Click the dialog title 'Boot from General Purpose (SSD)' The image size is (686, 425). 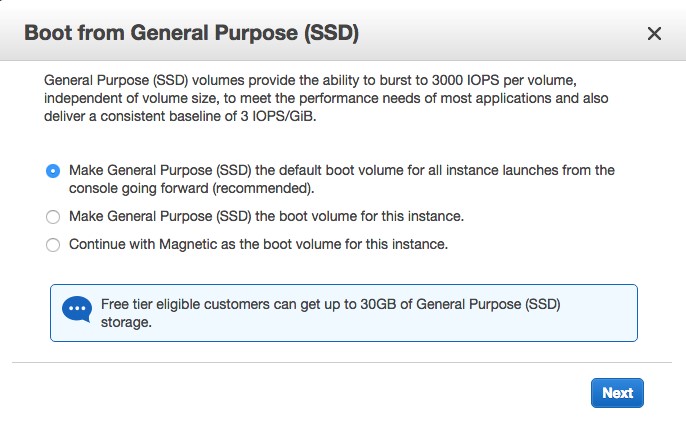[x=191, y=33]
